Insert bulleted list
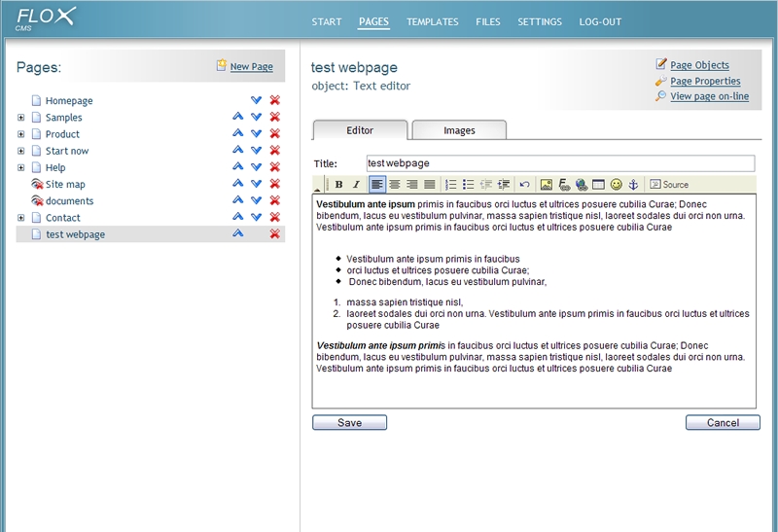Screen dimensions: 778x532 (468, 185)
